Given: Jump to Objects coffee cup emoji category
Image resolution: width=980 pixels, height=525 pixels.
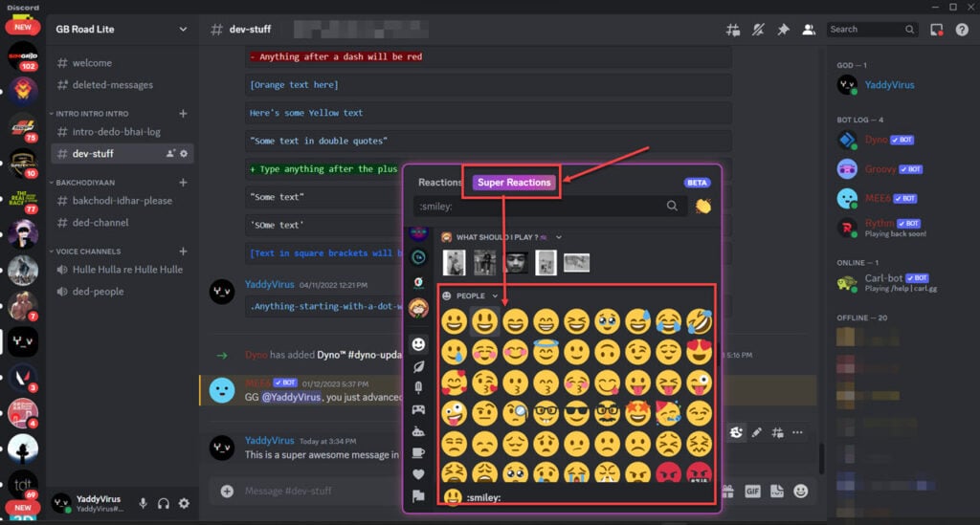Looking at the screenshot, I should point(419,452).
